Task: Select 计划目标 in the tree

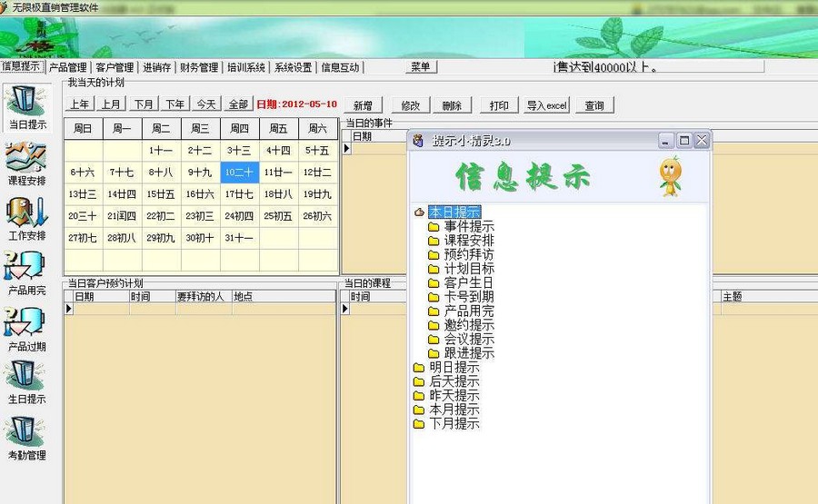Action: click(x=469, y=269)
